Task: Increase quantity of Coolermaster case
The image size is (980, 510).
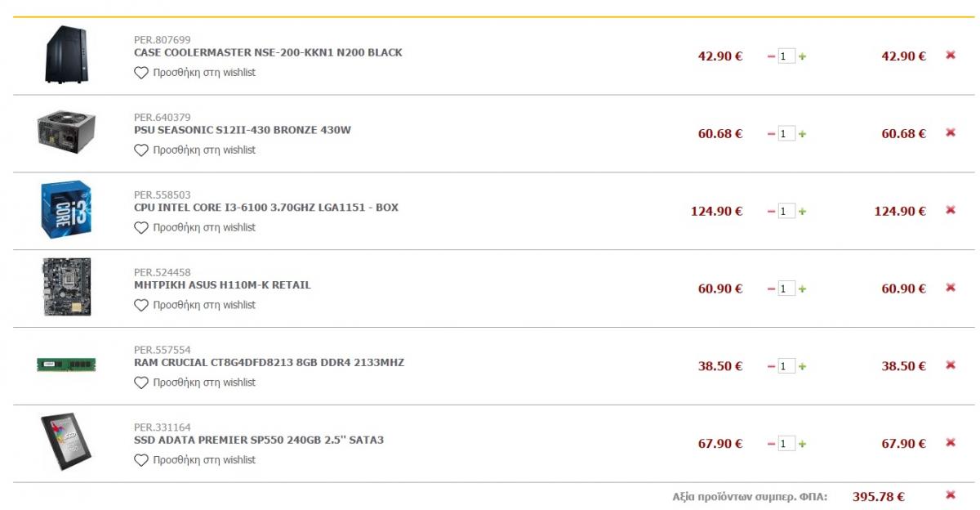Action: coord(802,56)
